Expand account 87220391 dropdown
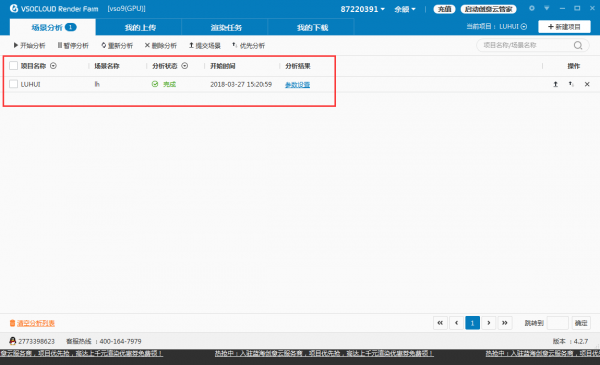600x365 pixels. coord(362,9)
